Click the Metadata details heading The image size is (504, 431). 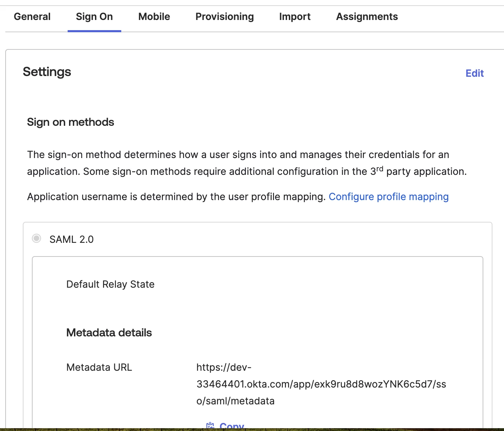coord(109,333)
